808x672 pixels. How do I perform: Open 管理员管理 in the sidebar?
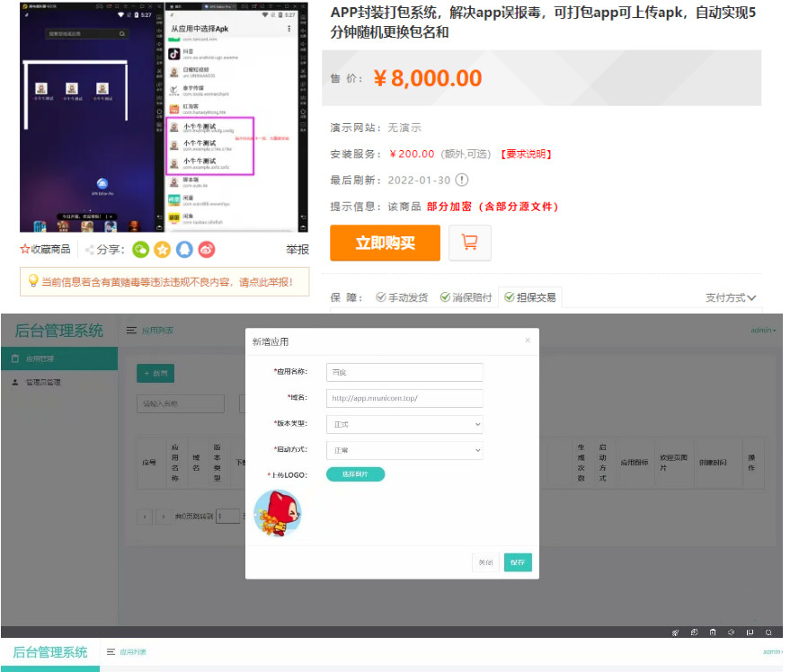(x=43, y=383)
